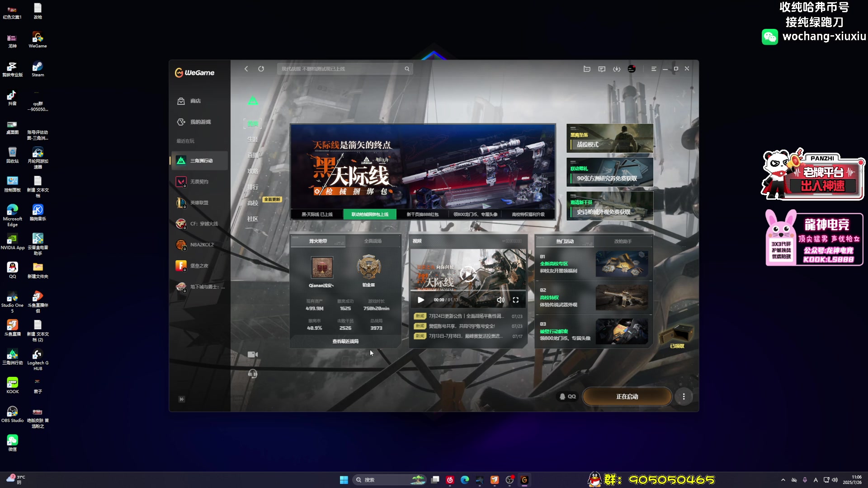Screen dimensions: 868x488
Task: Switch to the 全面战场 stats tab
Action: [x=373, y=241]
